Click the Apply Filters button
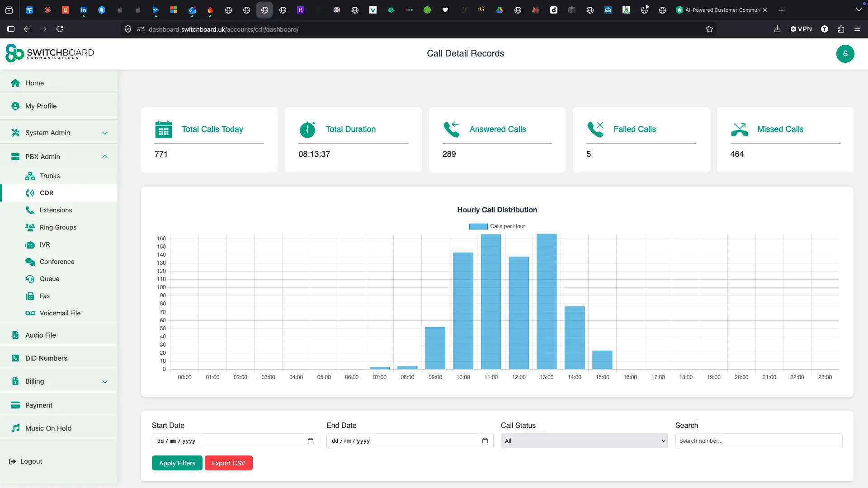The width and height of the screenshot is (868, 488). 177,463
